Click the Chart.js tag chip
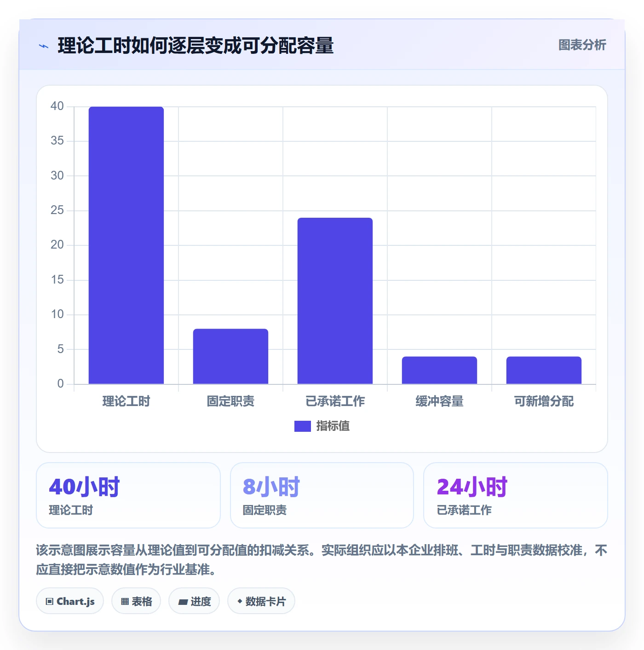The image size is (644, 650). tap(70, 601)
